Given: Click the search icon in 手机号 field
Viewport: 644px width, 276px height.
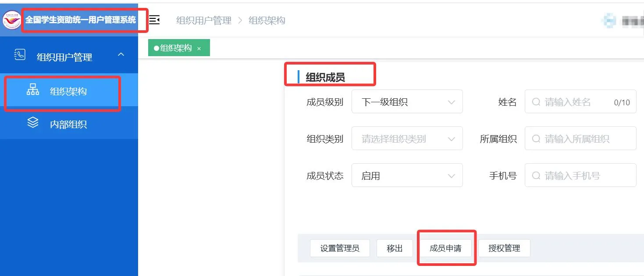Looking at the screenshot, I should pos(536,176).
